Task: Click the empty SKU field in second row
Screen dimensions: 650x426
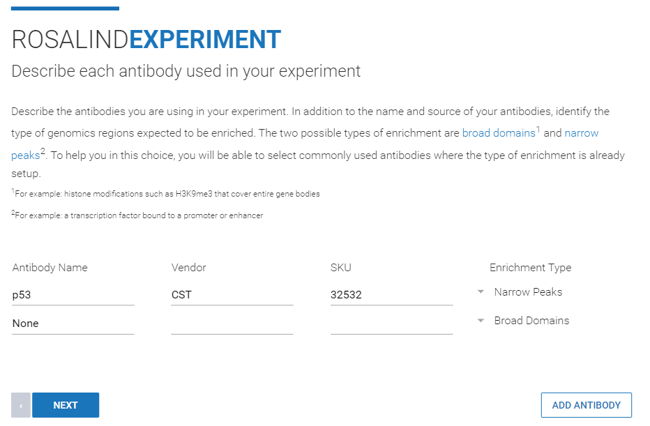Action: point(391,324)
